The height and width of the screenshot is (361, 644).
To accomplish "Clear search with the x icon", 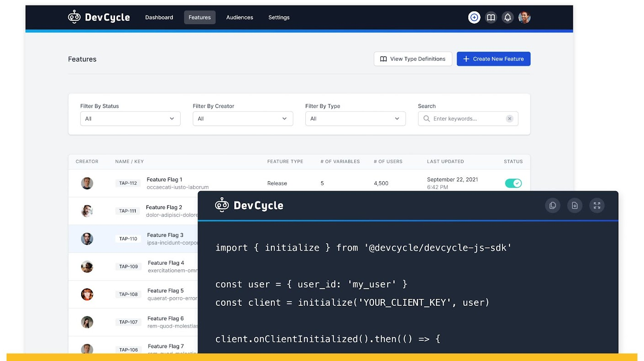I will point(509,119).
